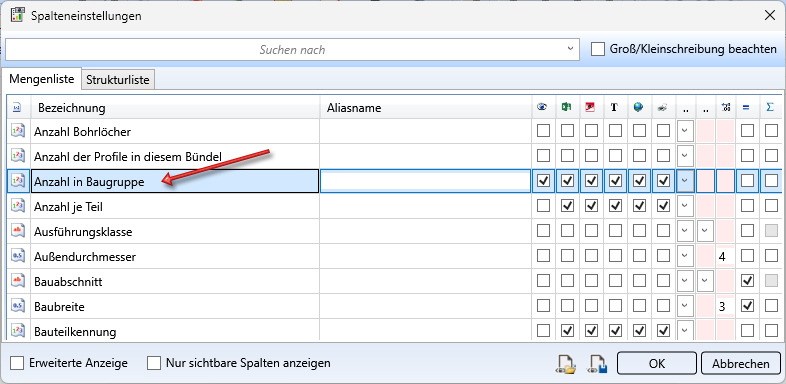Expand the first dropdown in Anzahl in Baugruppe row

[x=685, y=180]
